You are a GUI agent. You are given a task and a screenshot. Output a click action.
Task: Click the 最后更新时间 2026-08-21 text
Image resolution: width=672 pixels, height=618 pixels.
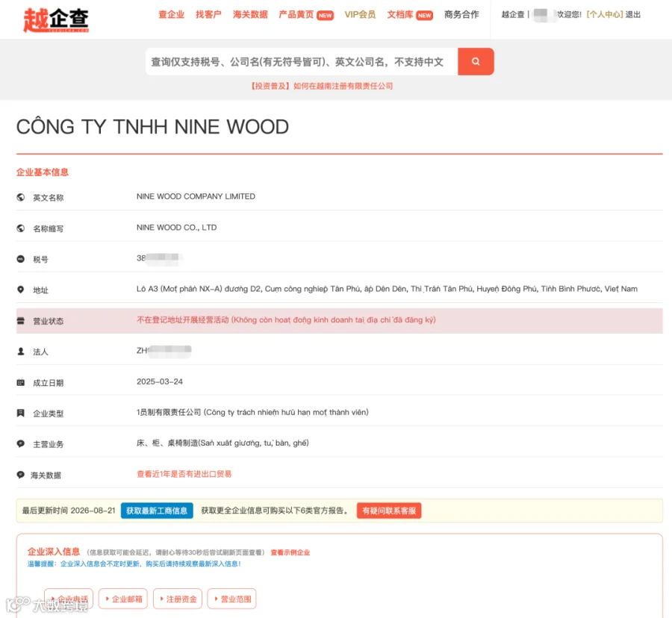coord(69,511)
